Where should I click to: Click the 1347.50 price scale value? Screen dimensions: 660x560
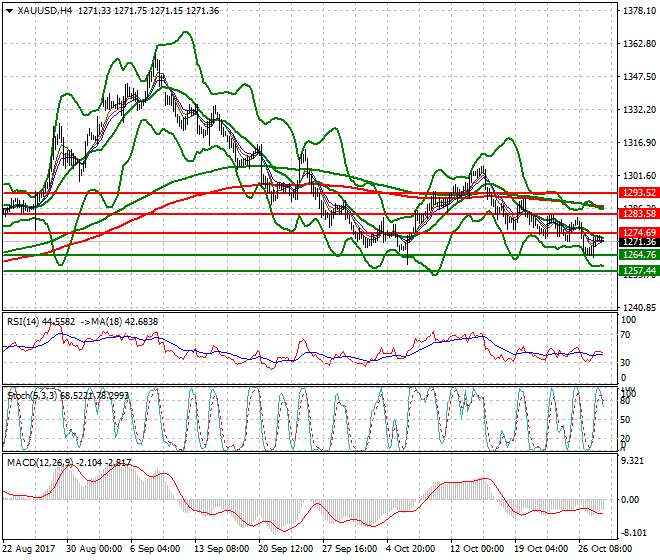coord(639,77)
